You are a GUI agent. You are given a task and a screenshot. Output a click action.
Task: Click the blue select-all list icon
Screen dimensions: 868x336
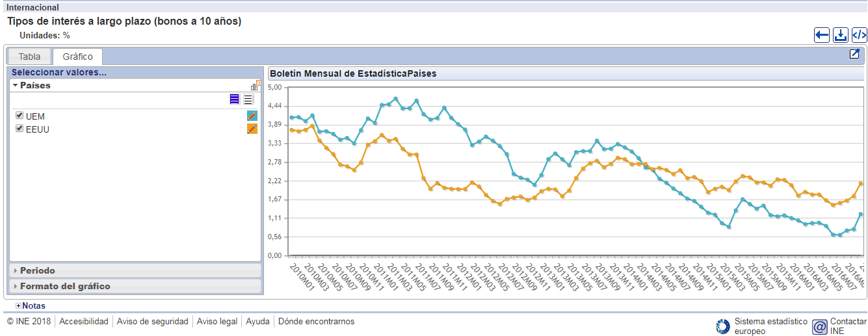[234, 99]
